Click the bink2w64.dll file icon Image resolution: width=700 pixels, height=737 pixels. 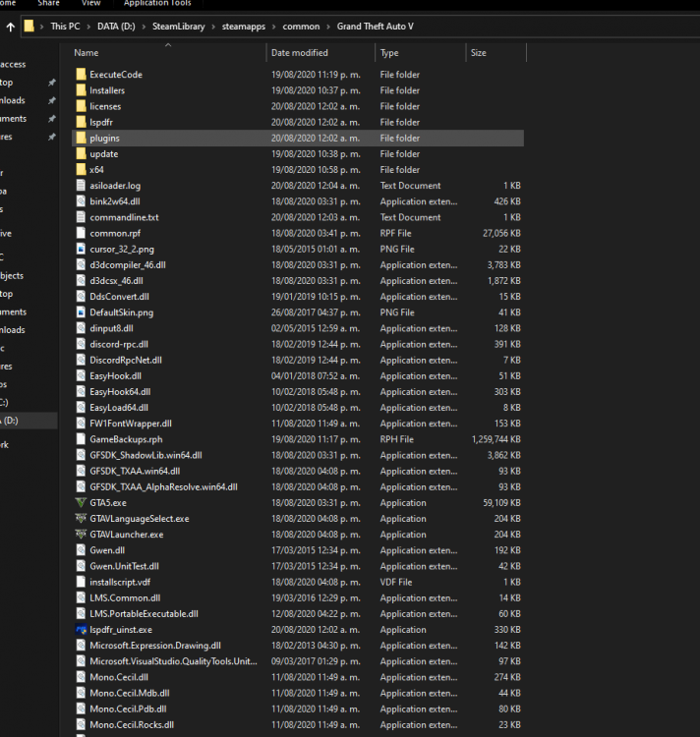pyautogui.click(x=81, y=201)
